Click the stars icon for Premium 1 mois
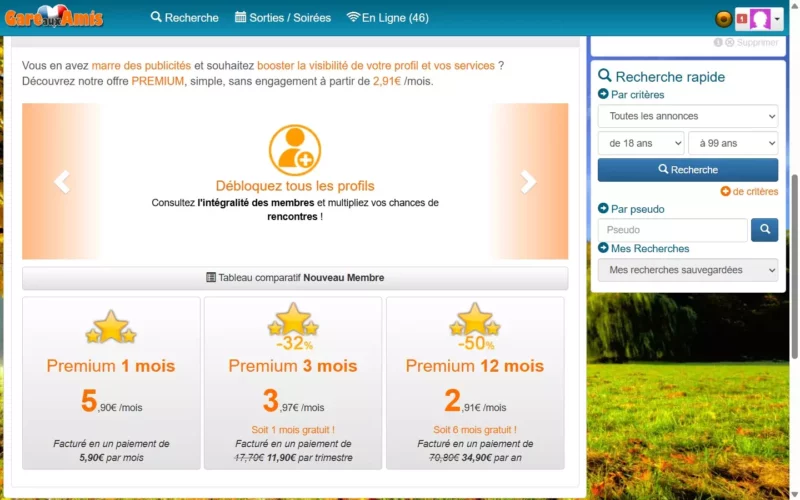 (111, 327)
